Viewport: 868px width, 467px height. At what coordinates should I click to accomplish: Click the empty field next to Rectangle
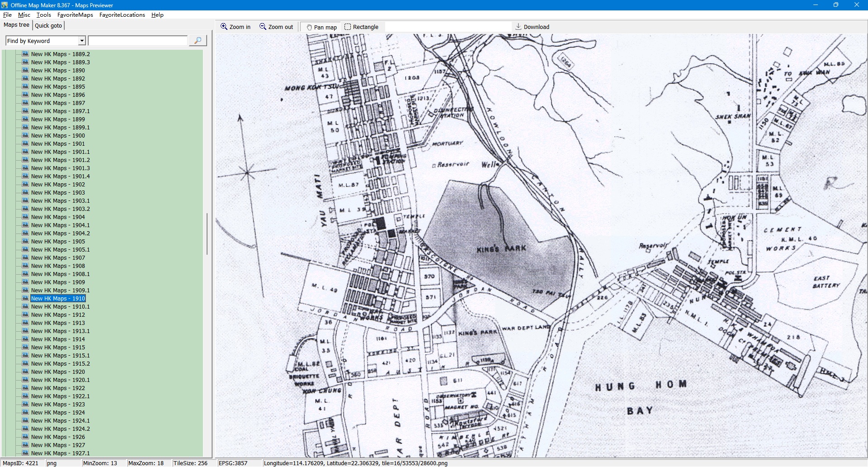448,27
